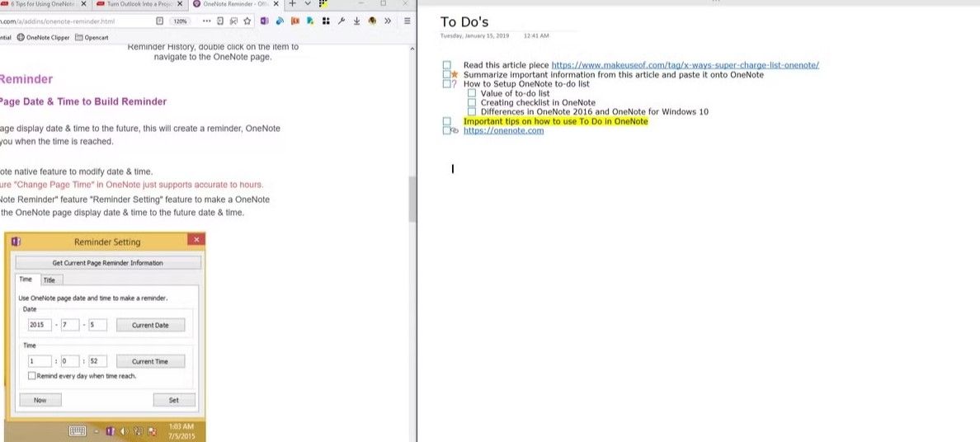Viewport: 980px width, 442px height.
Task: Check the highlighted Important tips to-do box
Action: tap(447, 121)
